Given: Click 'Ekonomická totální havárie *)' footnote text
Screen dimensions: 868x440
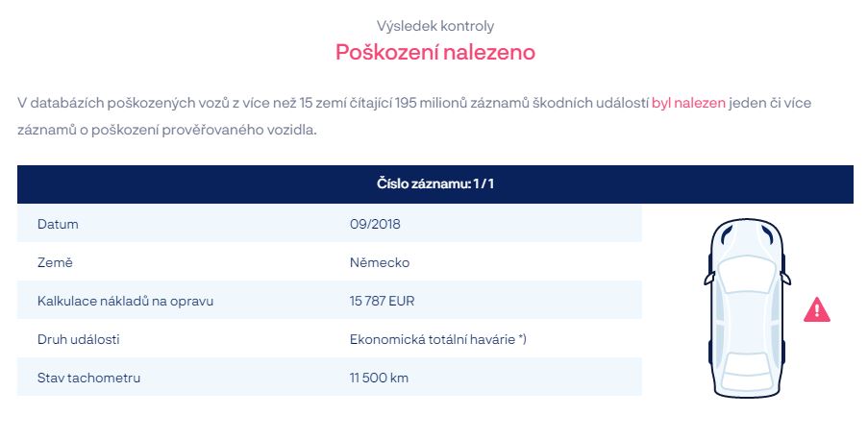Looking at the screenshot, I should [438, 339].
